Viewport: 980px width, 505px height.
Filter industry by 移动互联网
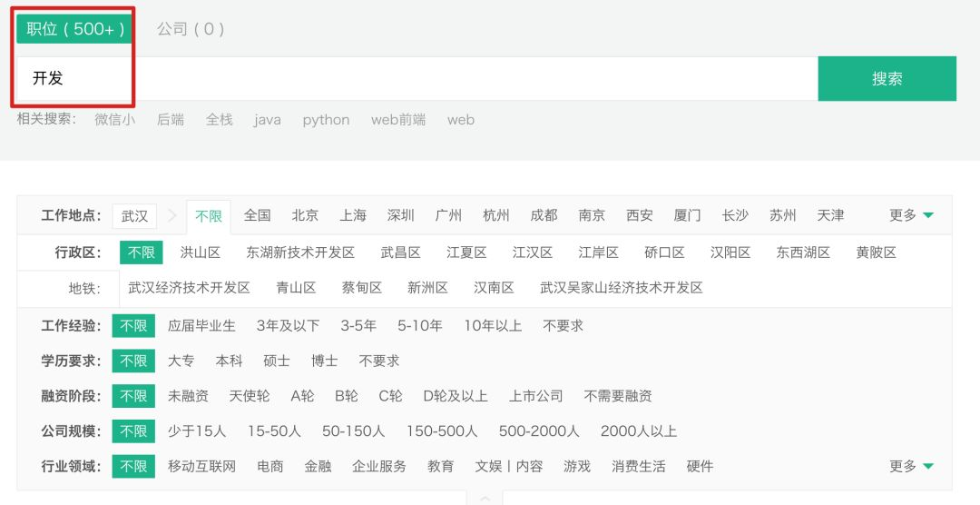(x=201, y=466)
